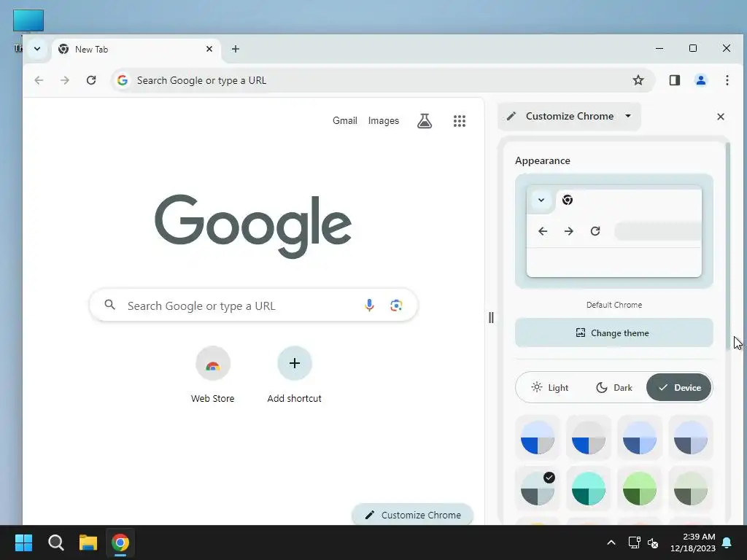The height and width of the screenshot is (560, 747).
Task: Pick the grey-top blue swatch
Action: point(589,437)
